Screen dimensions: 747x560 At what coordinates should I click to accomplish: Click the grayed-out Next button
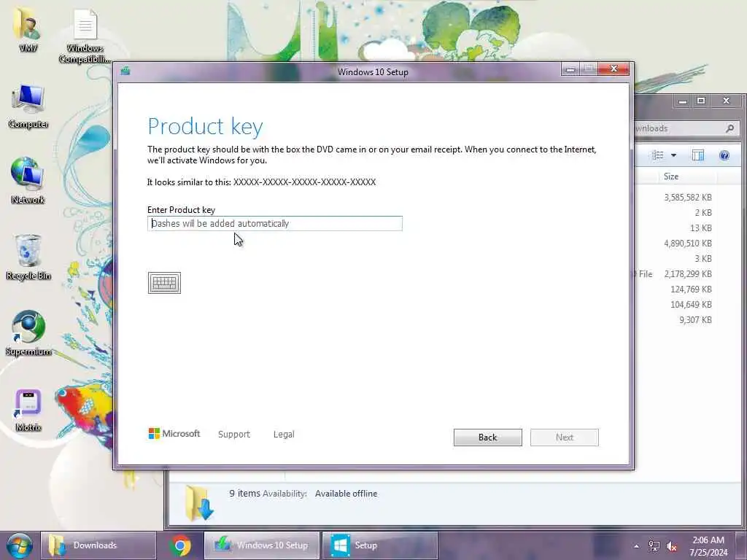click(565, 437)
